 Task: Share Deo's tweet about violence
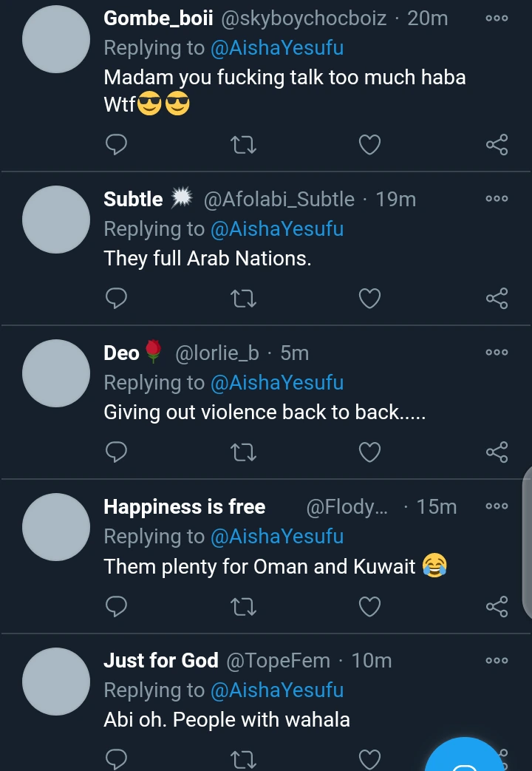[497, 452]
